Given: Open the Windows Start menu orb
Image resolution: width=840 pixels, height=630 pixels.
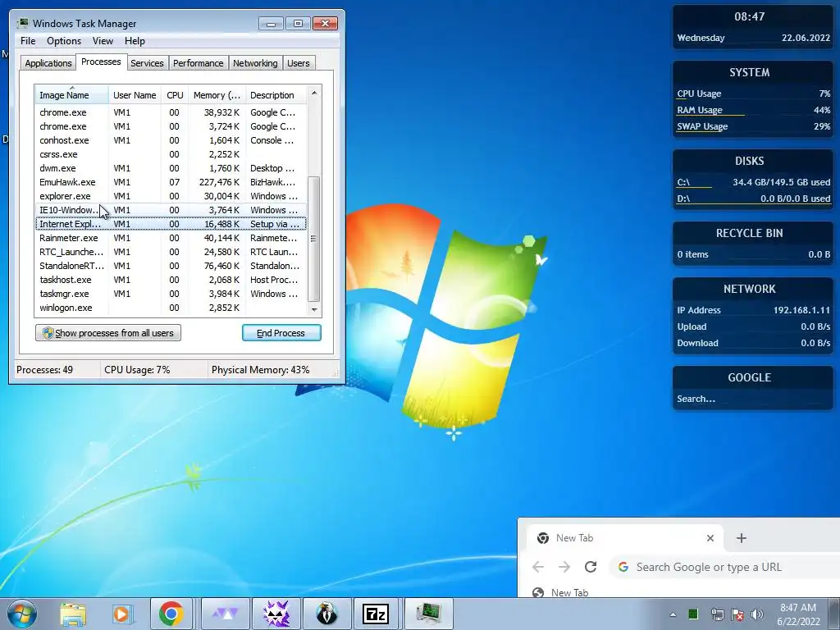Looking at the screenshot, I should coord(21,614).
